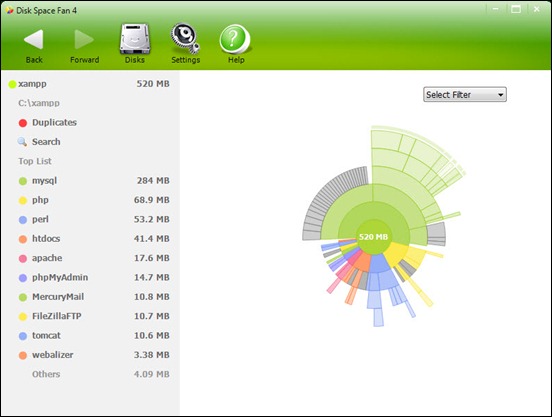Click the 284 MB size value
The height and width of the screenshot is (417, 552).
tap(153, 181)
